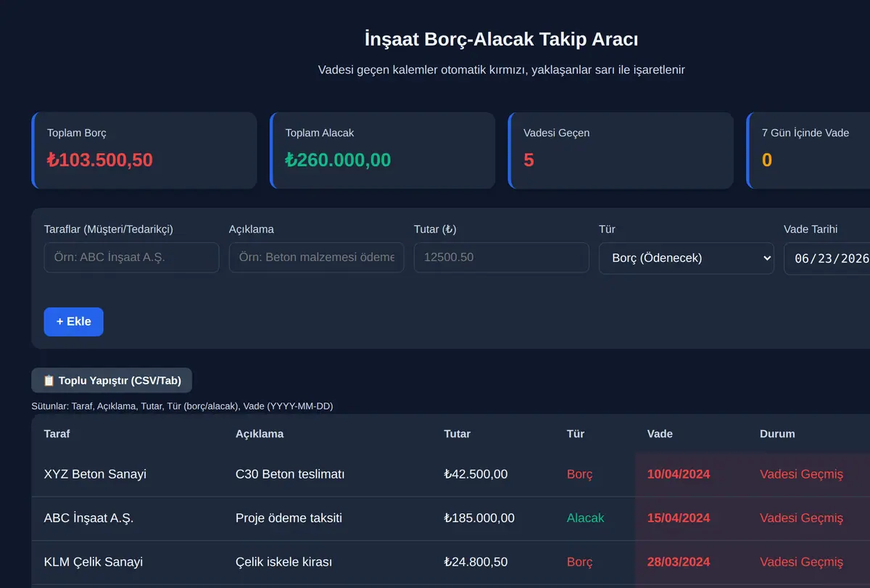Select the XYZ Beton Sanayi cell
870x588 pixels.
coord(95,474)
